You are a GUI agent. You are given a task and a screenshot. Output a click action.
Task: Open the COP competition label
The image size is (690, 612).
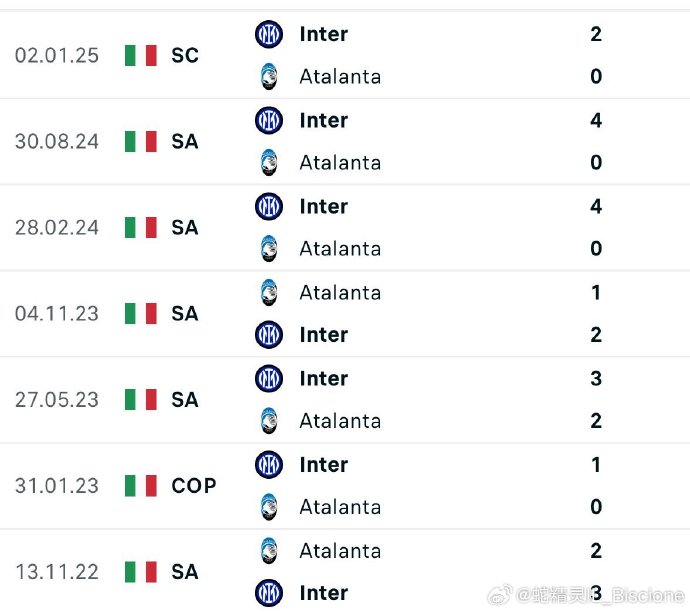(194, 486)
